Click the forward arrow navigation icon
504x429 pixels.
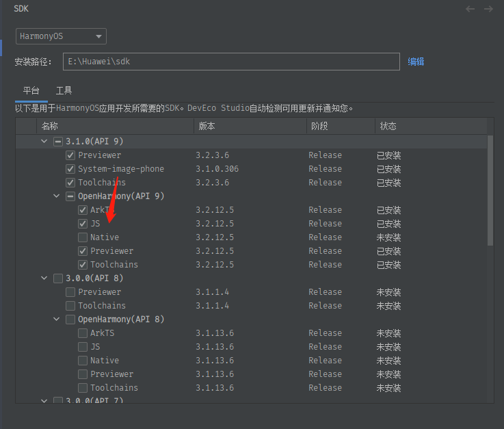[x=488, y=9]
